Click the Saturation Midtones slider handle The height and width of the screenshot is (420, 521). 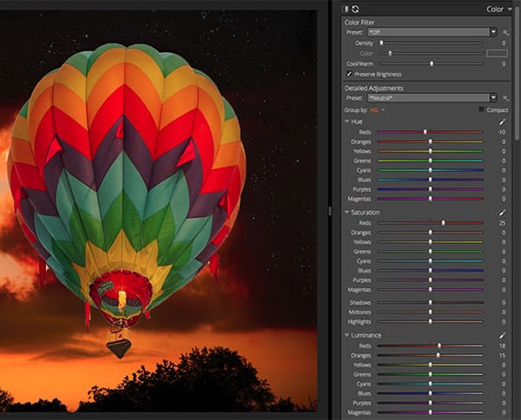(x=431, y=312)
